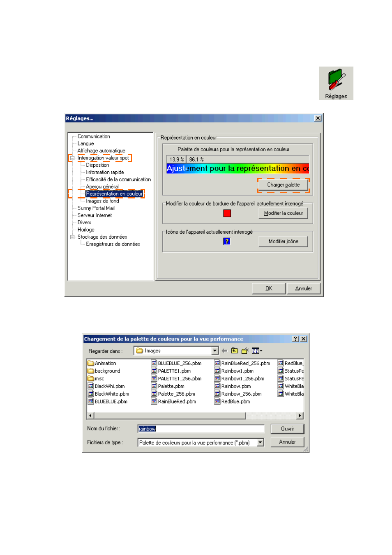
Task: Select the BlackWhi.pbm file icon
Action: [91, 386]
